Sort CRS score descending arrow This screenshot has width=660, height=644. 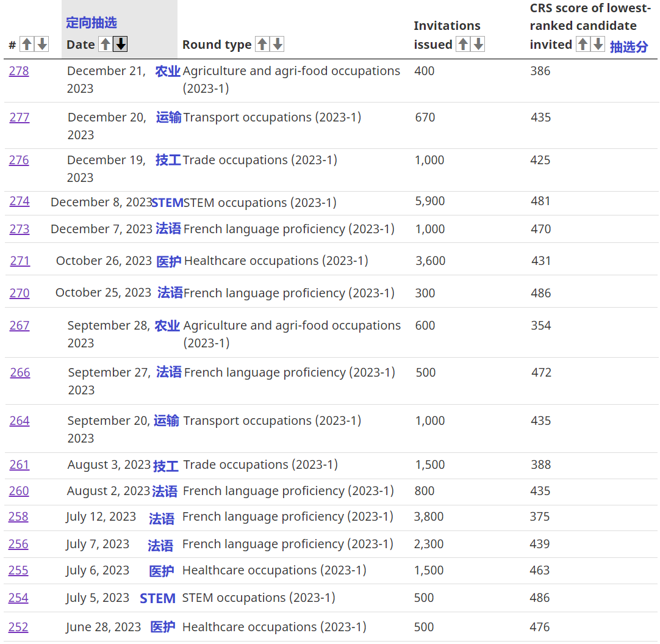(598, 44)
